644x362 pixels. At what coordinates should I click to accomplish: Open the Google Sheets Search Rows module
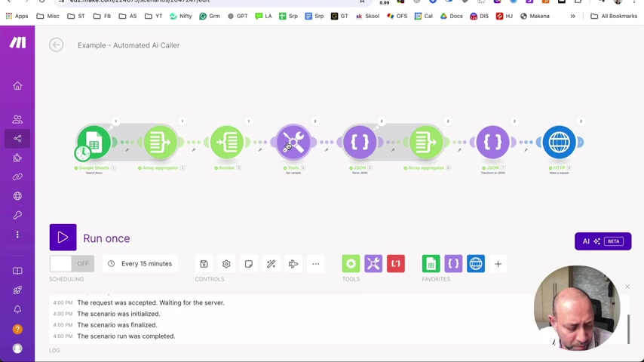94,143
